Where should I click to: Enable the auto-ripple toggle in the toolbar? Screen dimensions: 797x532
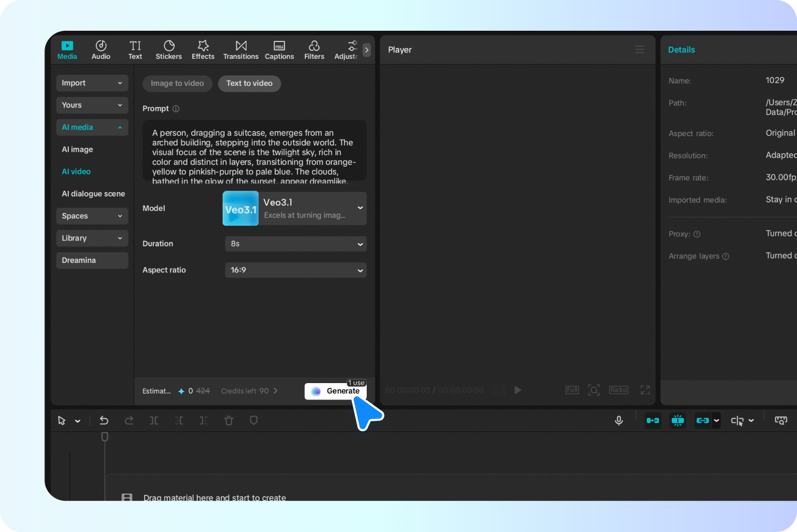point(652,420)
